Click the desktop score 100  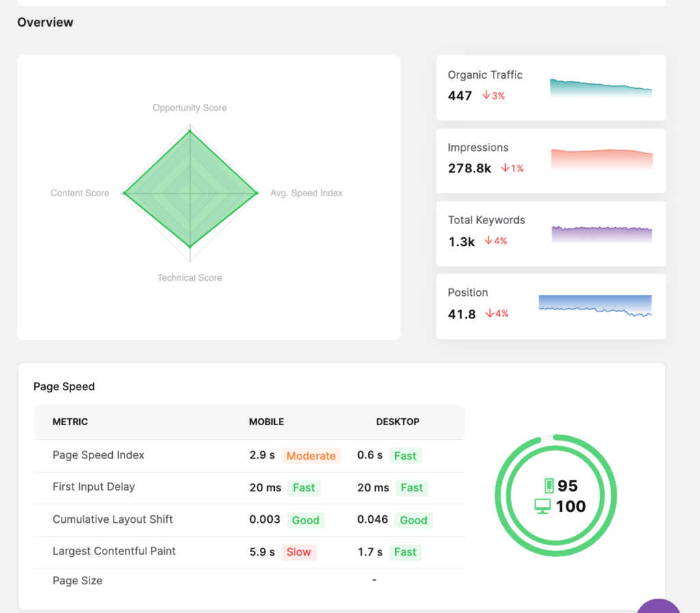571,506
